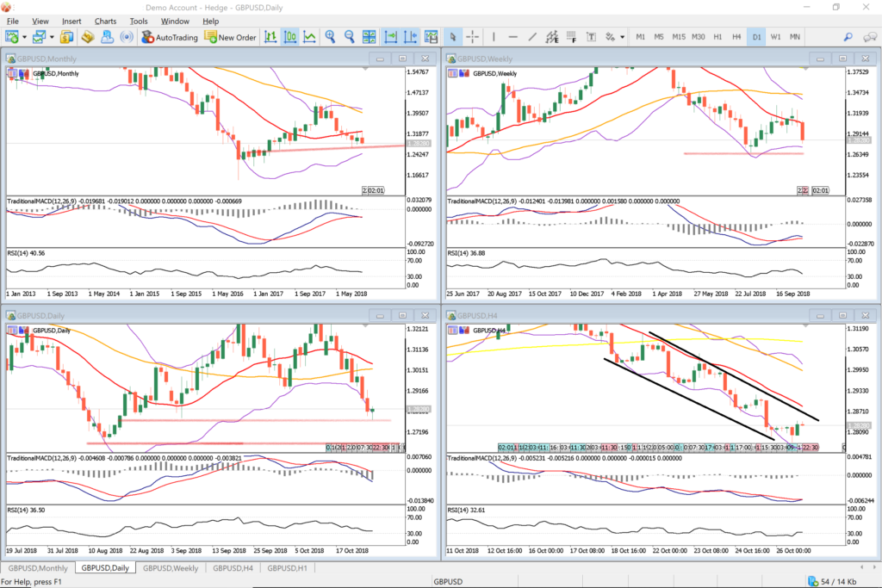882x588 pixels.
Task: Pick the trendline drawing tool
Action: 533,37
